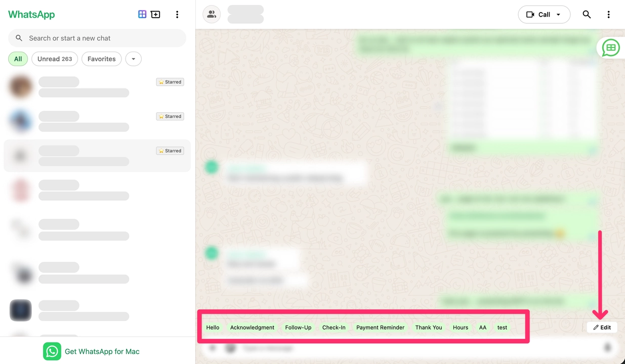This screenshot has height=364, width=625.
Task: Insert the Payment Reminder quick reply
Action: click(380, 328)
